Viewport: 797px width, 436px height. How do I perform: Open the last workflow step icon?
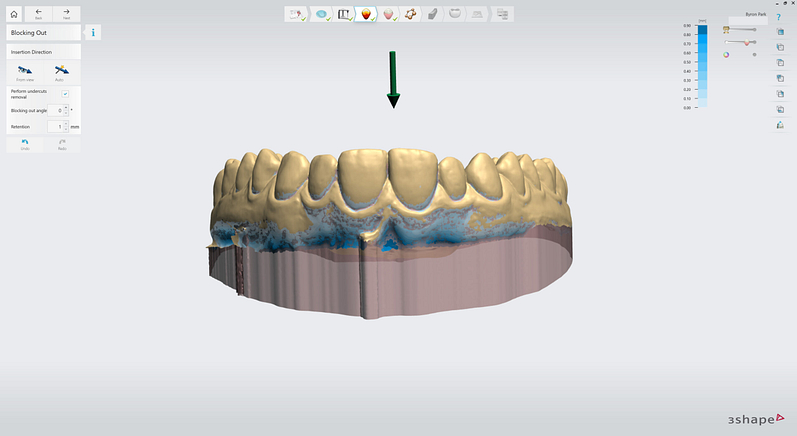click(x=502, y=15)
